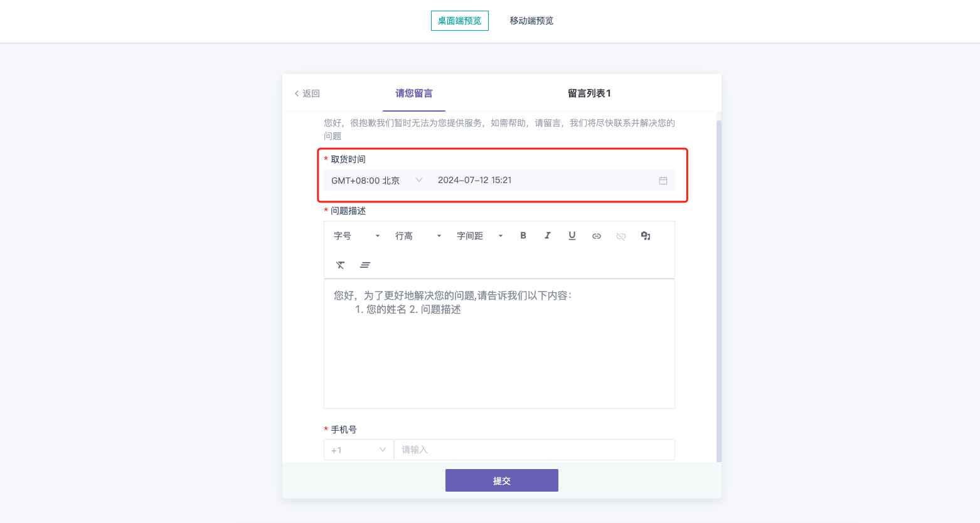Switch to 桌面端预览 tab
980x523 pixels.
[460, 21]
